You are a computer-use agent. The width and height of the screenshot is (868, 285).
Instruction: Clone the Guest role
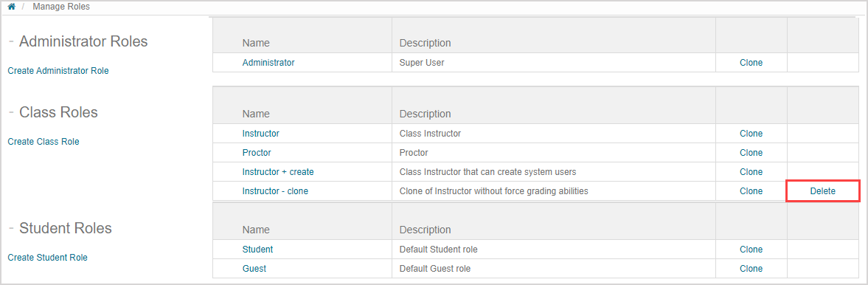coord(751,268)
